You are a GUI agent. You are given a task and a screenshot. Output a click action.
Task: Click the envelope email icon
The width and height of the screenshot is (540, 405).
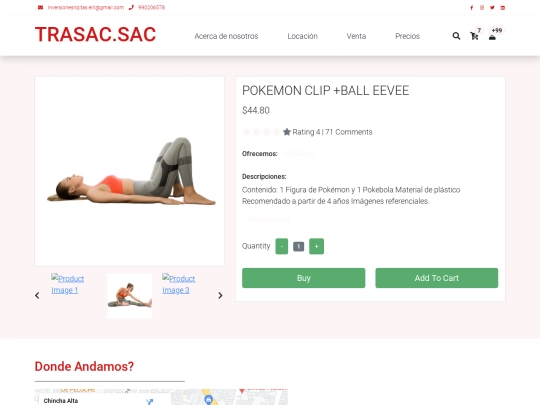[x=40, y=7]
